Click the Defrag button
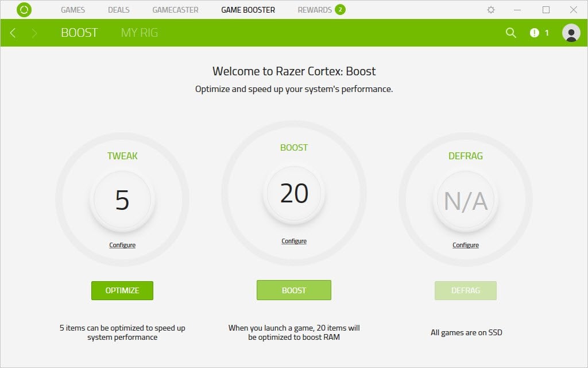This screenshot has width=588, height=368. (x=465, y=290)
